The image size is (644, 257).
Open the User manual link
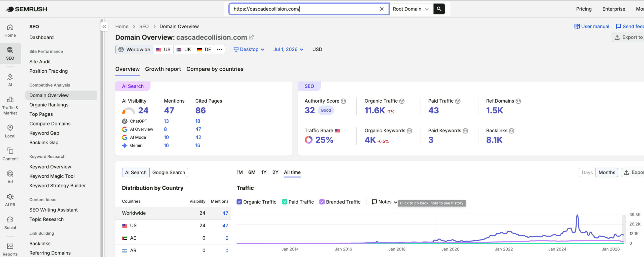coord(592,26)
